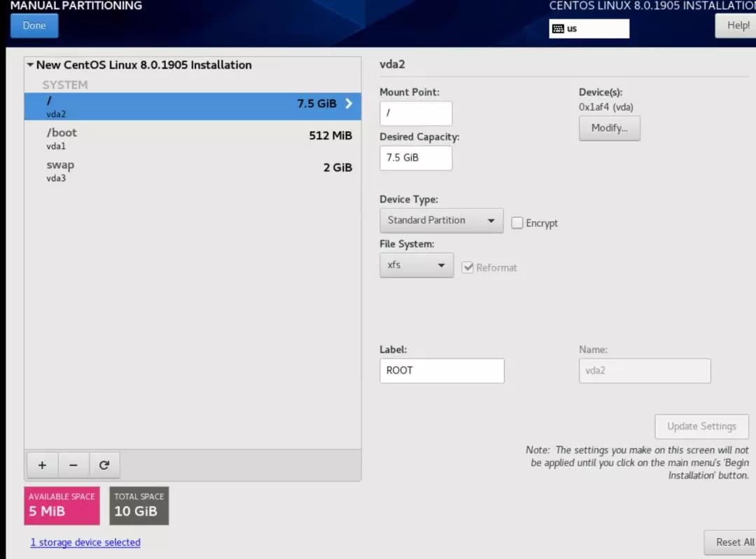The width and height of the screenshot is (756, 559).
Task: Click the Modify... devices button
Action: tap(610, 128)
